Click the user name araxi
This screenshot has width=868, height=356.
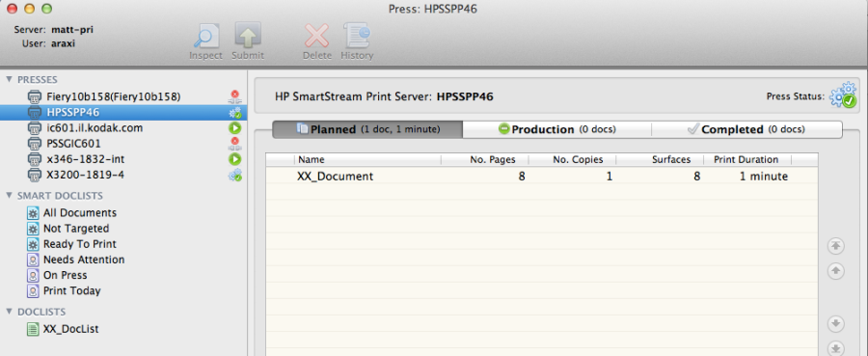point(63,43)
